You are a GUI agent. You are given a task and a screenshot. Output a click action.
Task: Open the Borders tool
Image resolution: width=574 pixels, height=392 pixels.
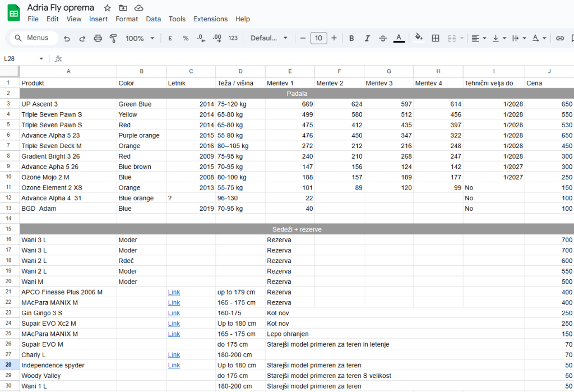(436, 38)
